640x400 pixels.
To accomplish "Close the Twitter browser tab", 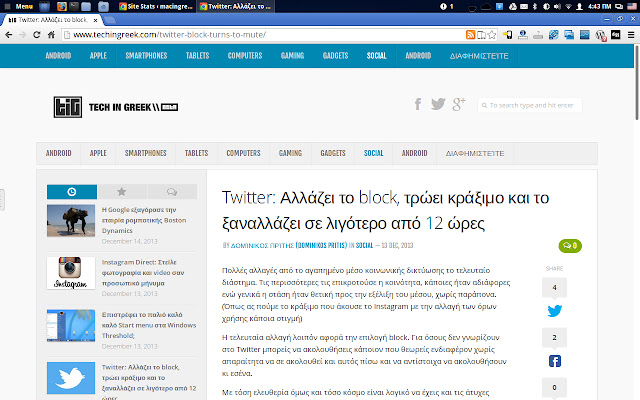I will (x=95, y=20).
